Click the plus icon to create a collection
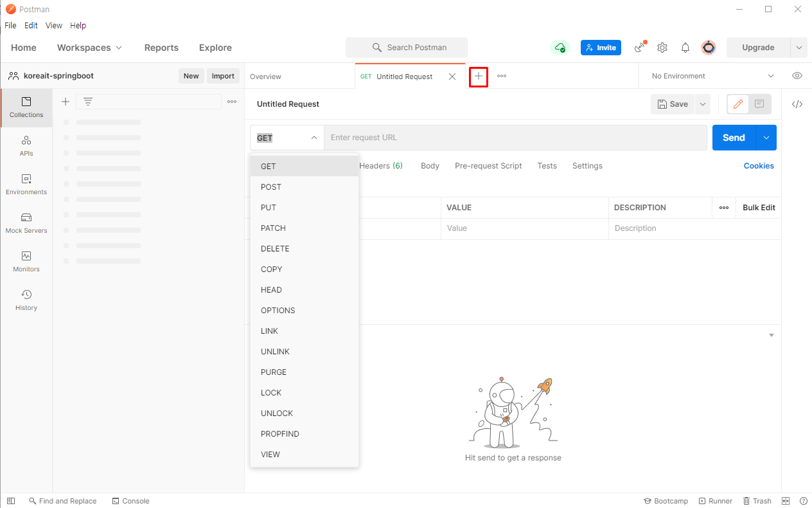This screenshot has height=508, width=812. pyautogui.click(x=65, y=102)
